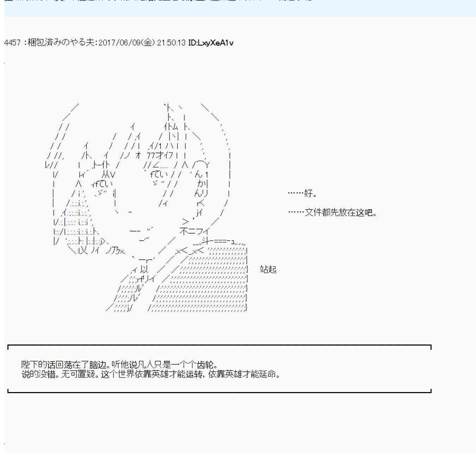The image size is (476, 453).
Task: Click the text 不ニフイ in the ASCII art
Action: (194, 231)
